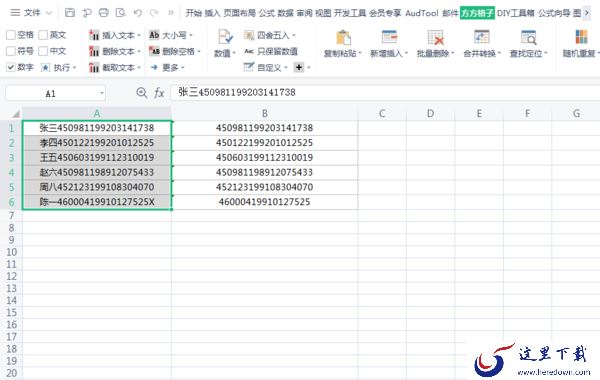This screenshot has width=600, height=380.
Task: Switch to the 数据 tab
Action: 285,13
